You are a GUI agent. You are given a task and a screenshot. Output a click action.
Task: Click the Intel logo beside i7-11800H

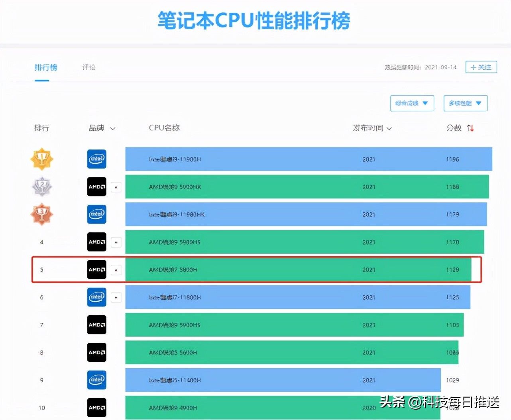97,297
